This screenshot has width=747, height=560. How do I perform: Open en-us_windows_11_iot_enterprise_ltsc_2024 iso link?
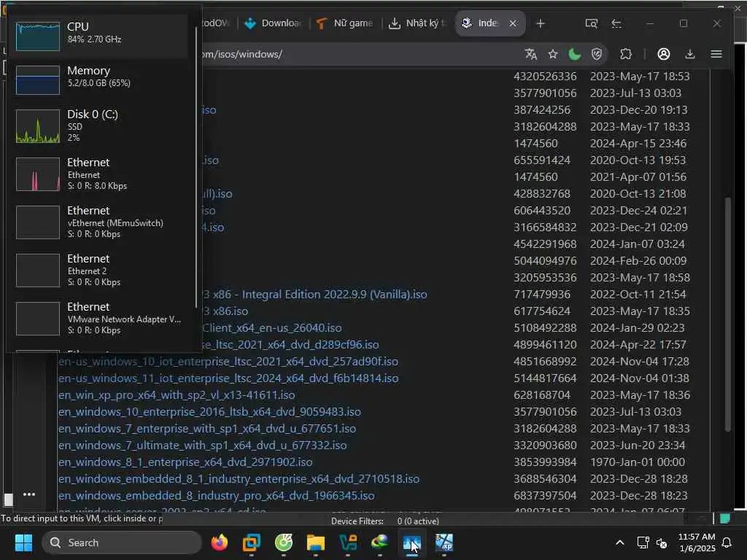228,378
